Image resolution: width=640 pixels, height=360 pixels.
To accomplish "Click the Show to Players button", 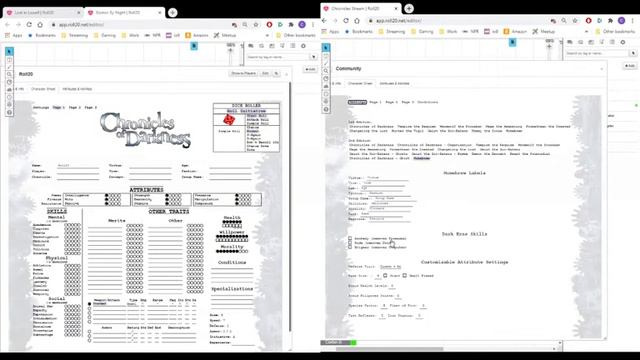I will (x=244, y=73).
